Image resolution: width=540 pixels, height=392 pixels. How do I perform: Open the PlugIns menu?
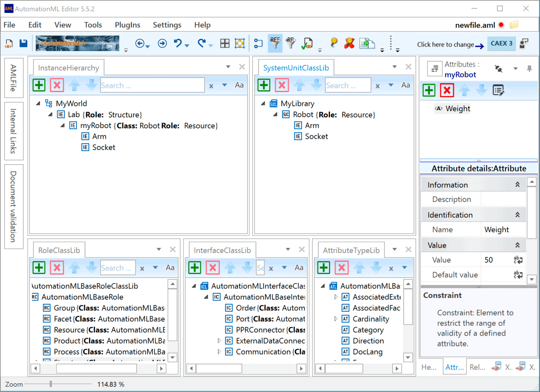tap(127, 25)
